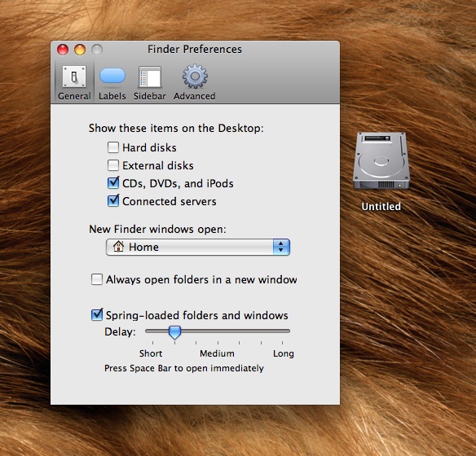Viewport: 476px width, 456px height.
Task: Enable showing External disks on the Desktop
Action: point(113,165)
